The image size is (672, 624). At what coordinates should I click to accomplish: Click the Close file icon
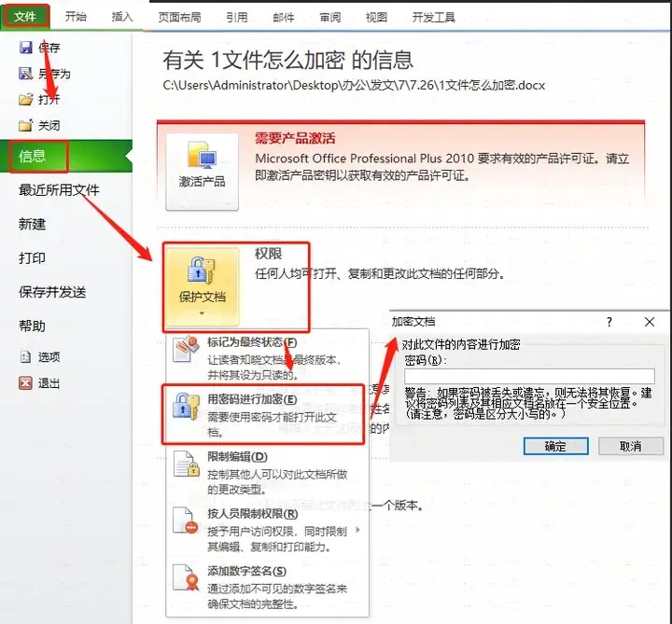tap(26, 126)
